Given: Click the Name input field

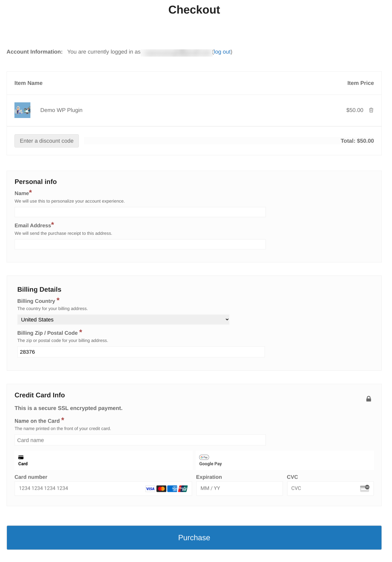Looking at the screenshot, I should [140, 212].
